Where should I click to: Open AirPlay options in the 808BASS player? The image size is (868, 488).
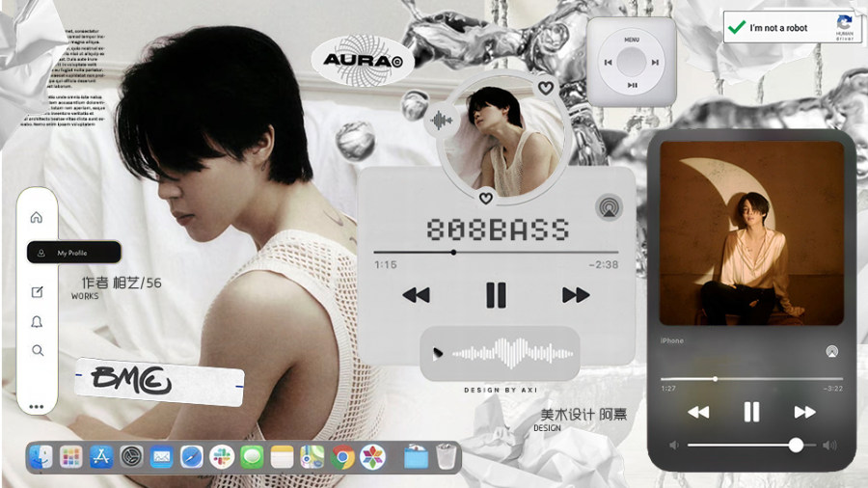point(609,205)
